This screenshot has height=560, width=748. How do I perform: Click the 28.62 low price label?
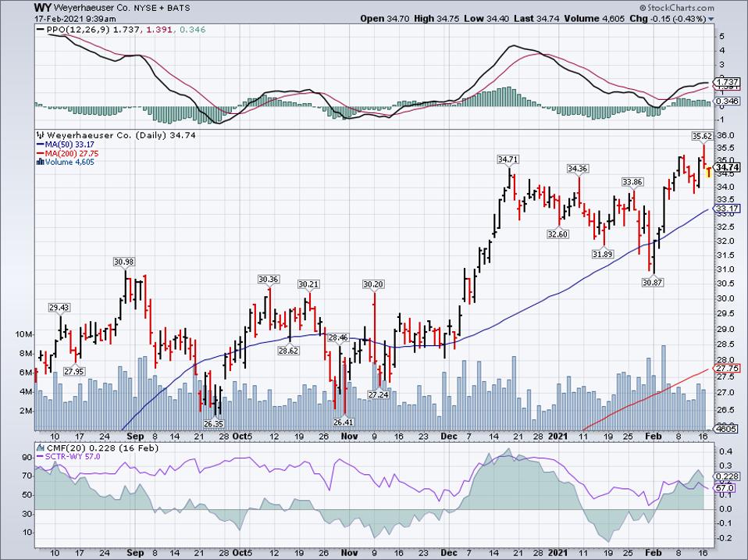(x=289, y=351)
